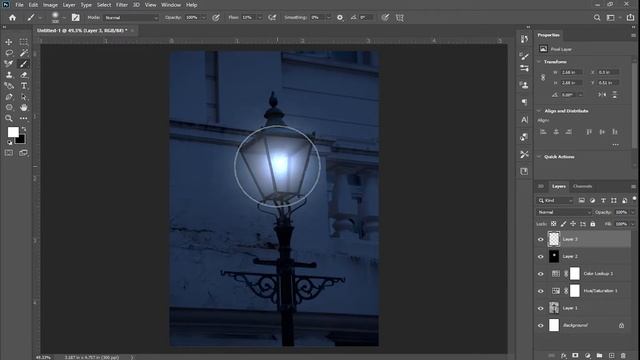
Task: Select the Zoom tool in toolbox
Action: coord(9,118)
